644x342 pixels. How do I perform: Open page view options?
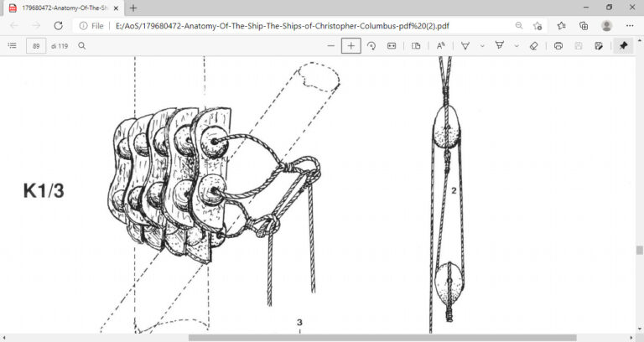tap(416, 45)
